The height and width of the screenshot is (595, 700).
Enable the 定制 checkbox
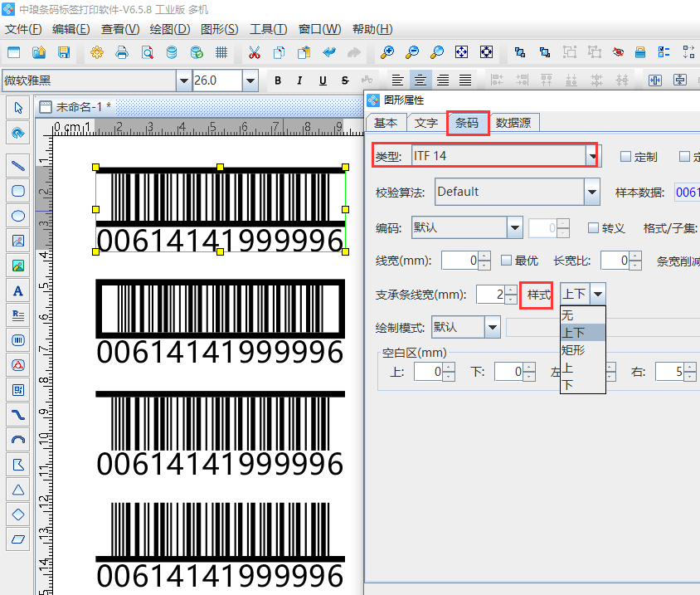(625, 156)
